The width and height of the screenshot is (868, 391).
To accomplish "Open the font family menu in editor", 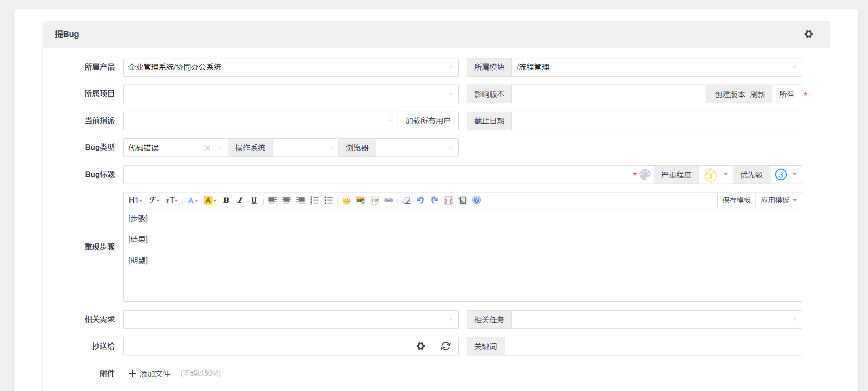I will click(154, 200).
